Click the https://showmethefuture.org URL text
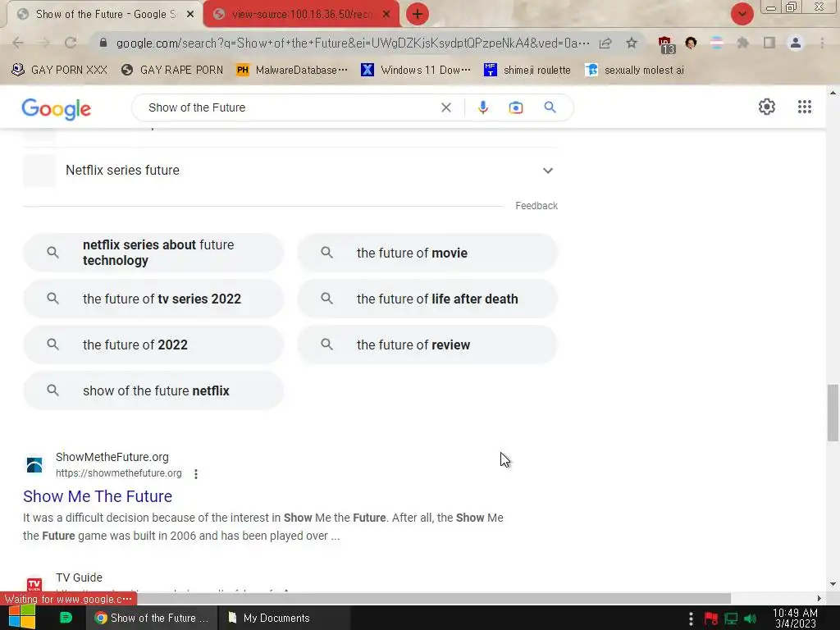This screenshot has width=840, height=630. click(x=118, y=473)
